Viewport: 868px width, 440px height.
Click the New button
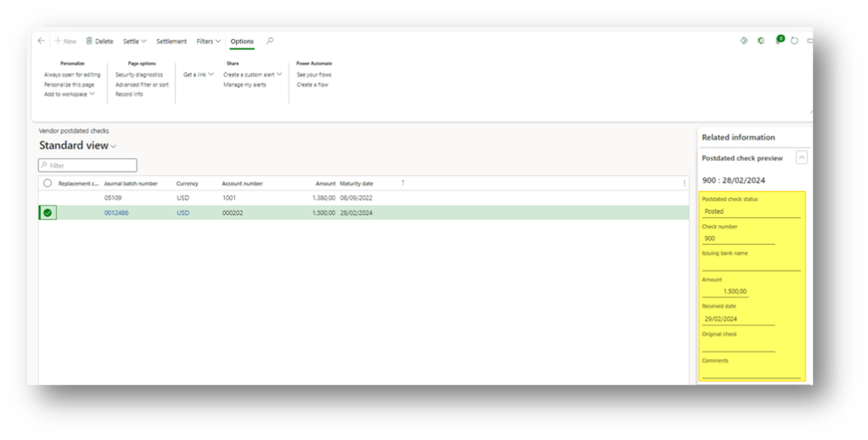[65, 41]
